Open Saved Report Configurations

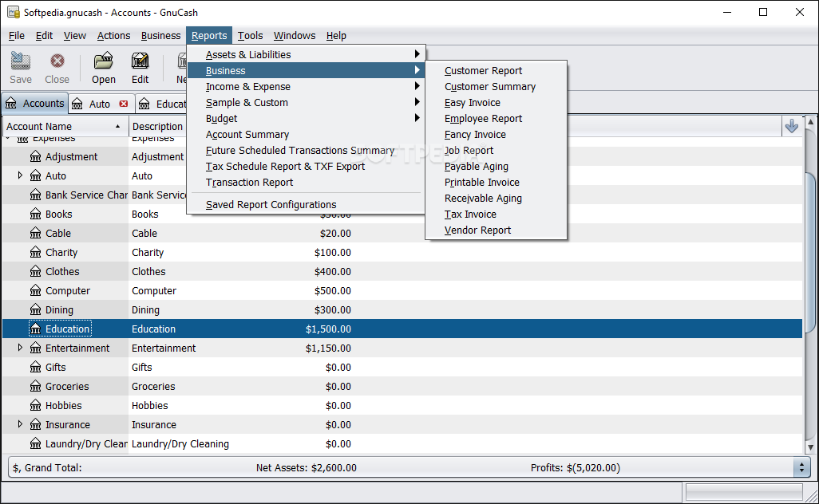(x=306, y=204)
